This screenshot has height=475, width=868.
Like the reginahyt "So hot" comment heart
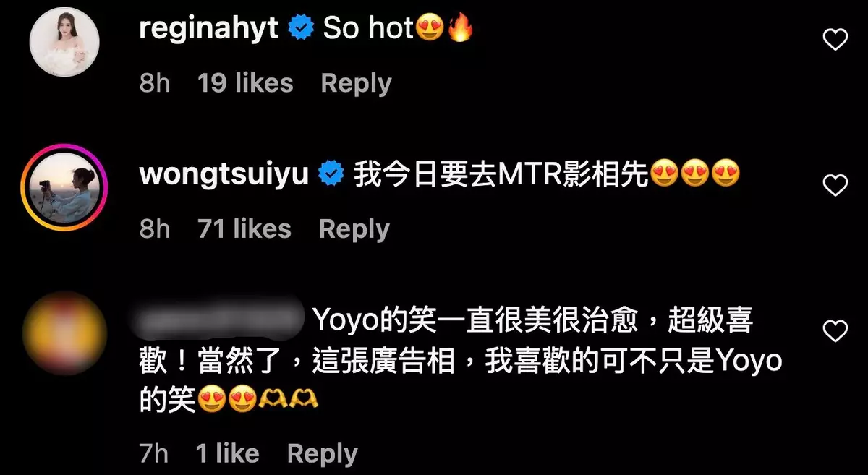click(x=835, y=40)
